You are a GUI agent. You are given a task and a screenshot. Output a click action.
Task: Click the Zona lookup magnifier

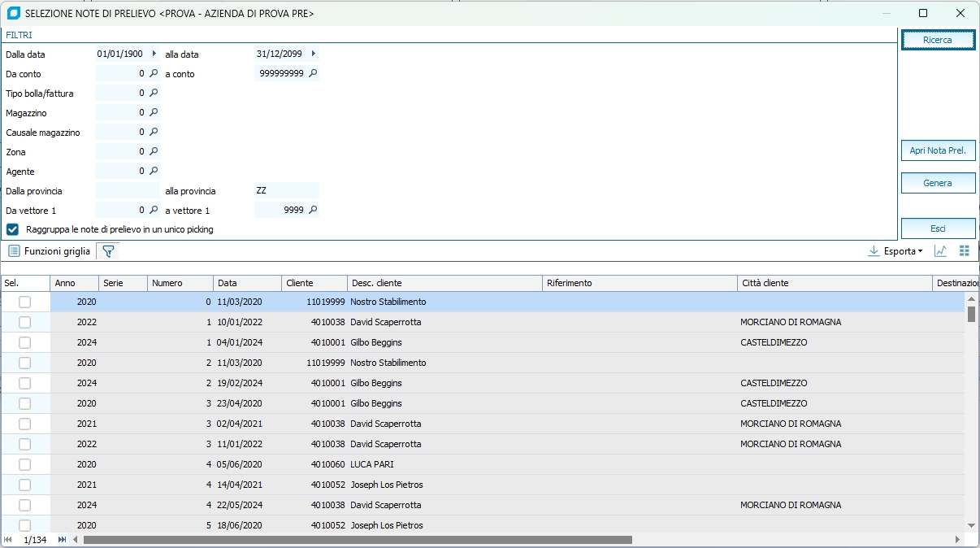153,151
